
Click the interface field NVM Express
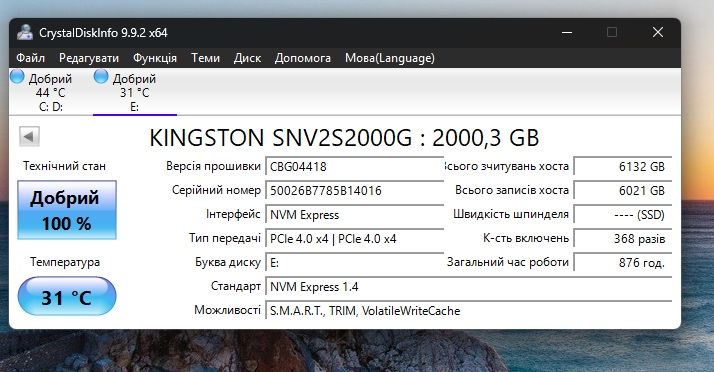[x=354, y=214]
